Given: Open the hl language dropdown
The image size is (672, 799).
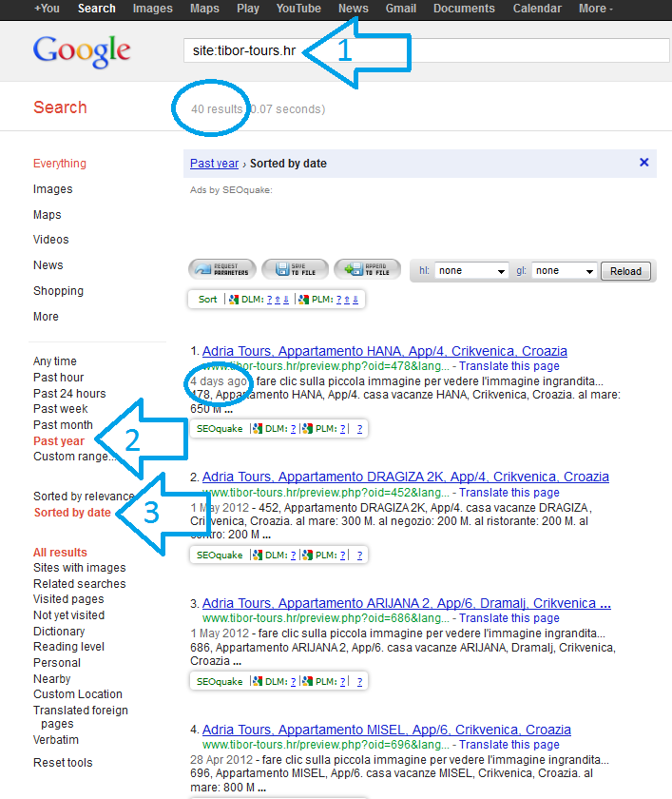Looking at the screenshot, I should click(472, 271).
